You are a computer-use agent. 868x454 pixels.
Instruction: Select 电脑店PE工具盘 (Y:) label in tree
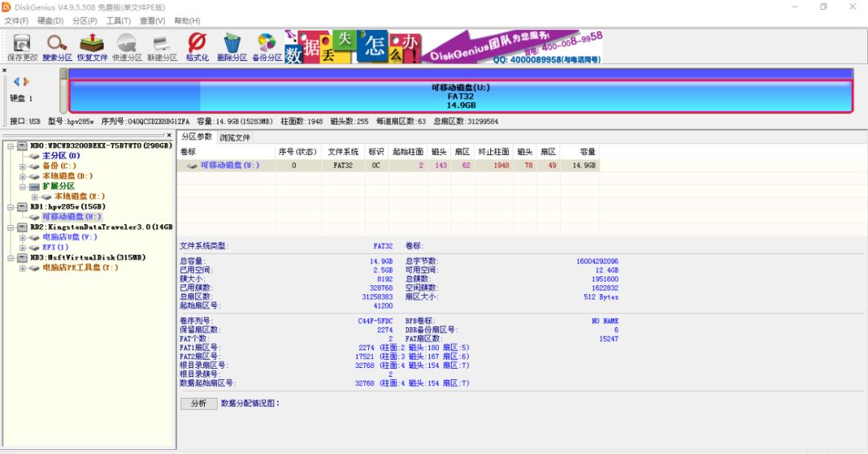coord(80,268)
